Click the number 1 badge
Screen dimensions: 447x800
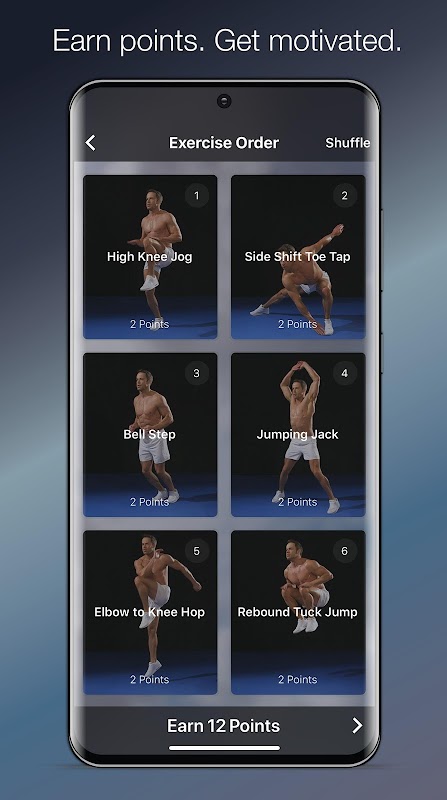tap(196, 195)
